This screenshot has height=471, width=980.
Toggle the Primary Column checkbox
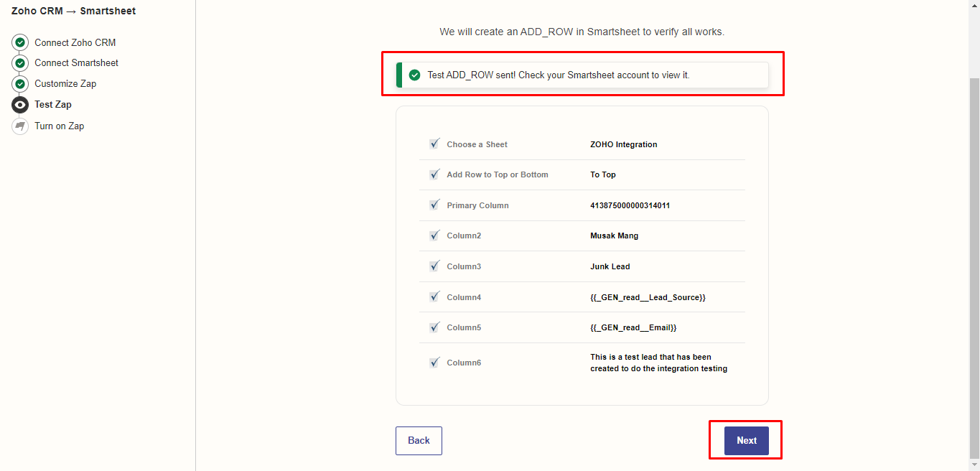434,205
